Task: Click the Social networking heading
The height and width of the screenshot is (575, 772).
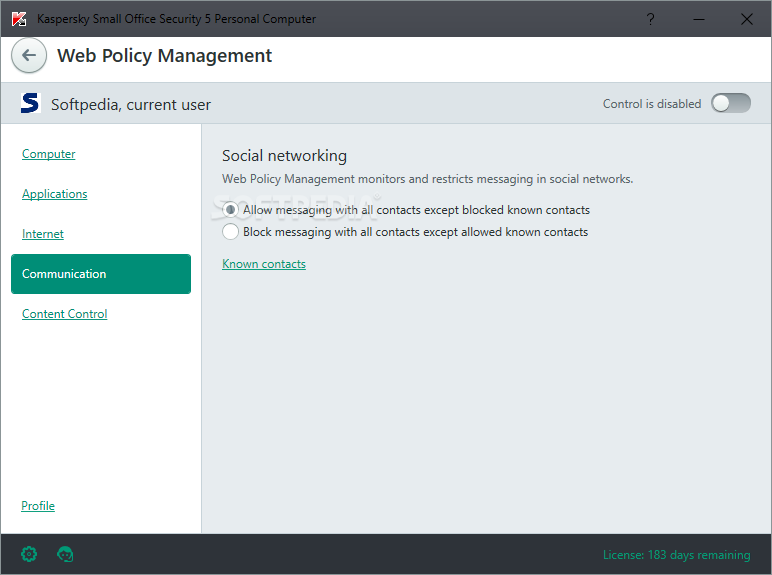Action: click(285, 156)
